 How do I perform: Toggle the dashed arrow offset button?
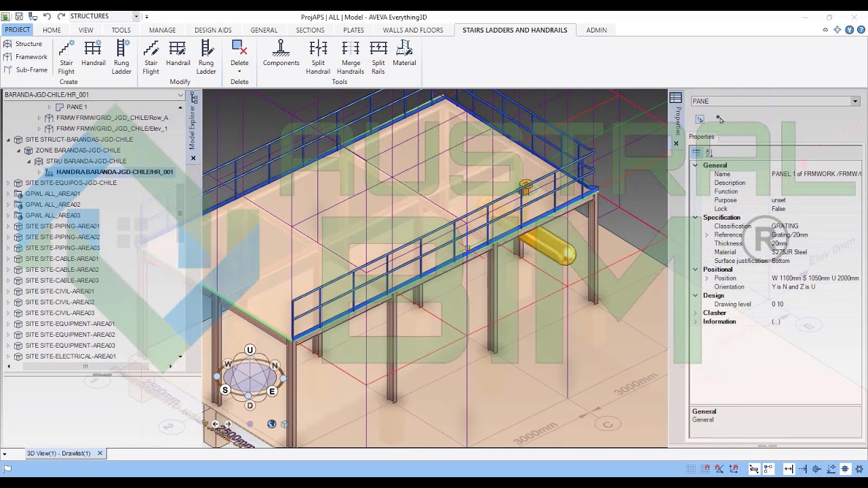(803, 469)
